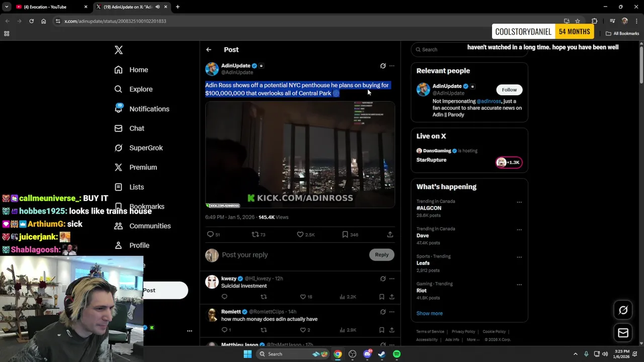Open a new browser tab
This screenshot has width=644, height=362.
pyautogui.click(x=178, y=7)
